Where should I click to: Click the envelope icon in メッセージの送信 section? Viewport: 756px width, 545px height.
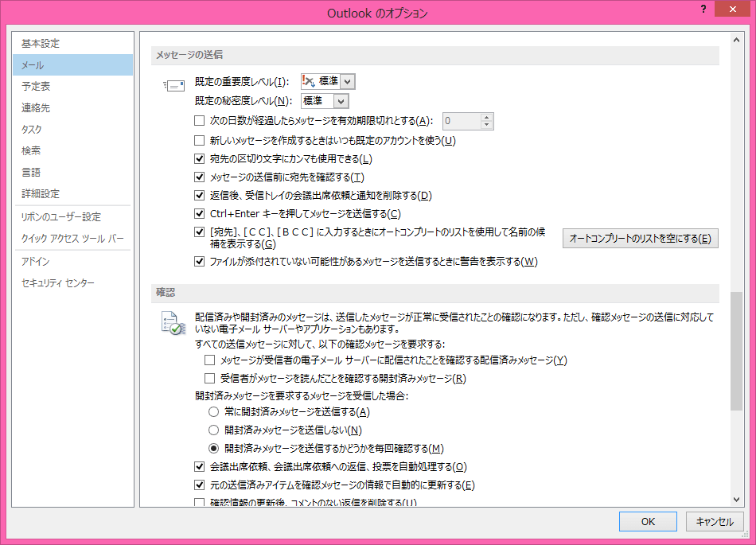[173, 86]
